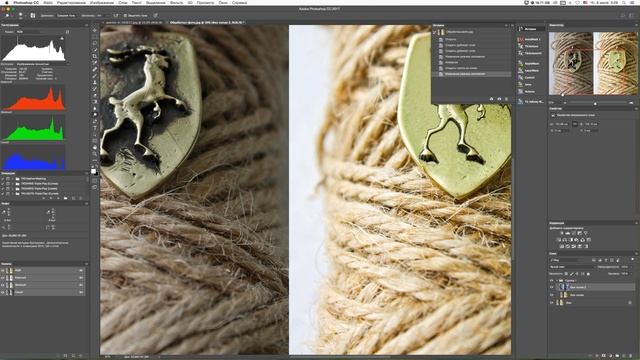640x360 pixels.
Task: Select the Lasso tool
Action: (95, 43)
